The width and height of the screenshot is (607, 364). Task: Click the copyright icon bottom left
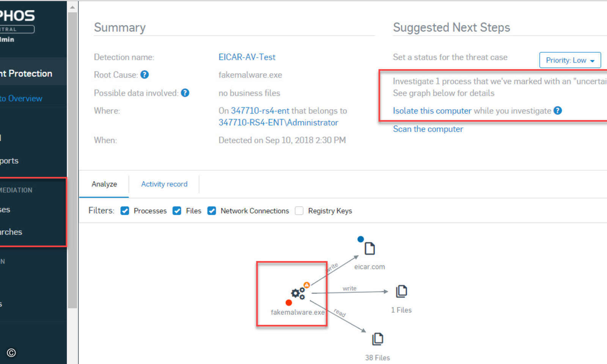point(11,353)
